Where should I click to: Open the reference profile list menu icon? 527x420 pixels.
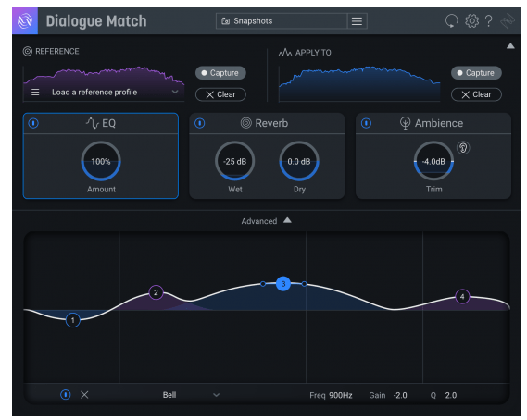[x=35, y=92]
